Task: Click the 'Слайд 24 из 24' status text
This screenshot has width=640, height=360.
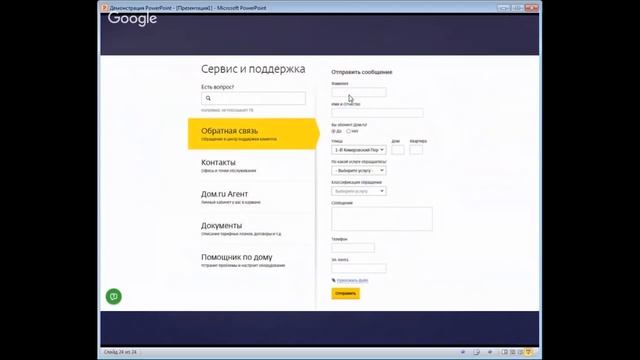Action: coord(120,352)
